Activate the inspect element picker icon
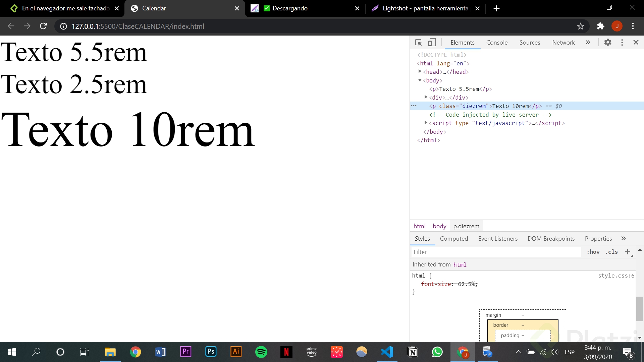The image size is (644, 362). click(x=418, y=43)
